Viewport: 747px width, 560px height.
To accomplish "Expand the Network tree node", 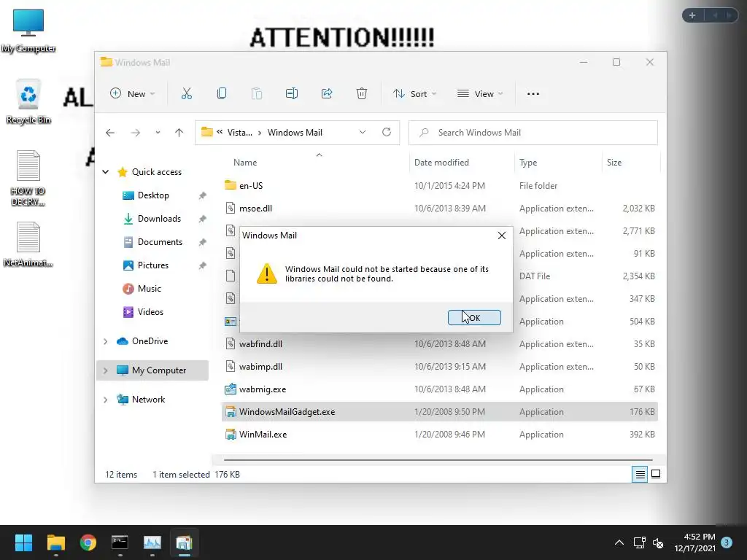I will tap(105, 400).
